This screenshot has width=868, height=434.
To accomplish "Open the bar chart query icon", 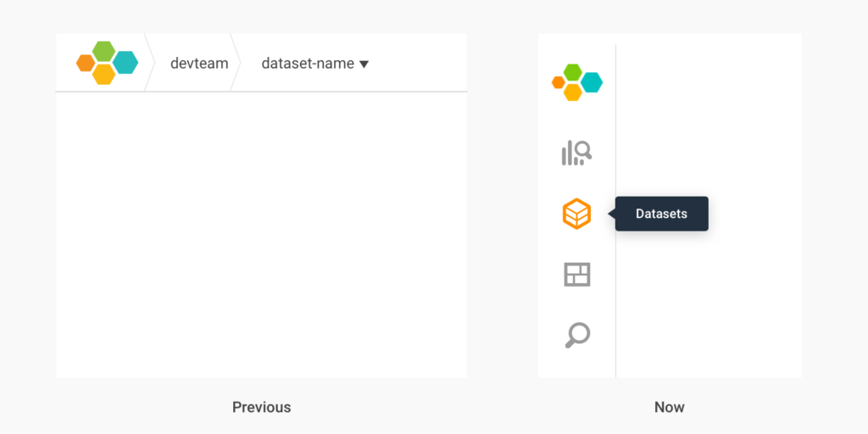I will (x=576, y=153).
